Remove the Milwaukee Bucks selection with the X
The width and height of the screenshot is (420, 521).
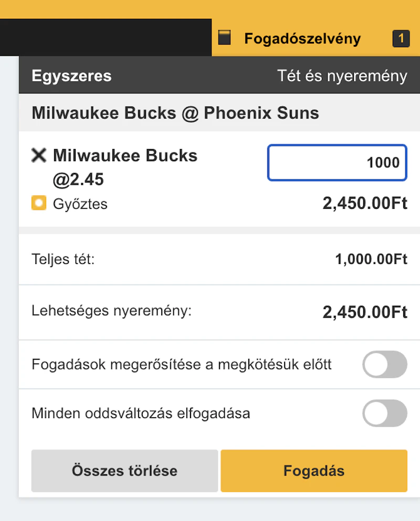coord(39,155)
